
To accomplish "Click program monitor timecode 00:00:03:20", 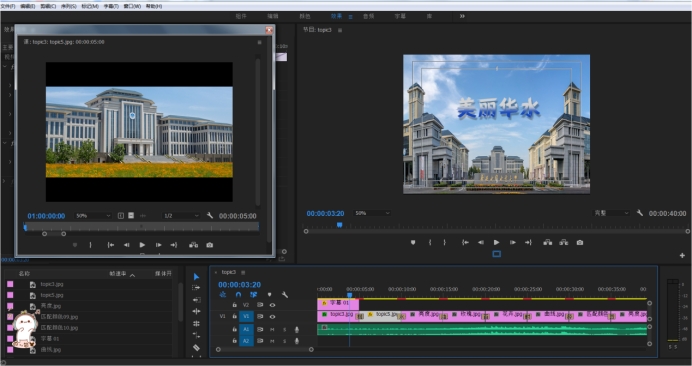I will pyautogui.click(x=325, y=213).
